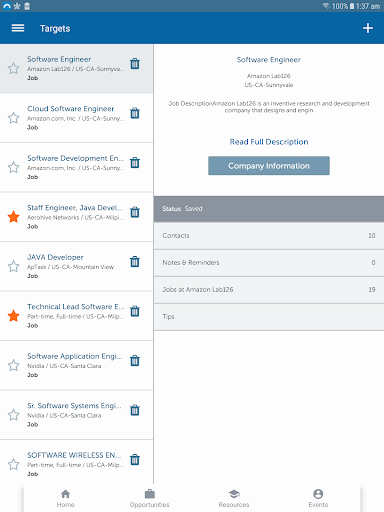The width and height of the screenshot is (384, 512).
Task: Click Read Full Description link
Action: [269, 142]
